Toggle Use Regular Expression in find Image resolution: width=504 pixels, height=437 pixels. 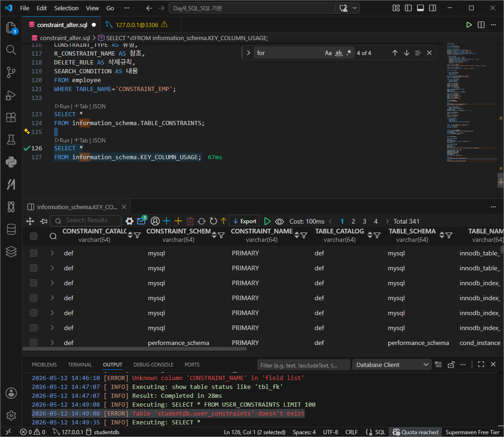click(x=349, y=53)
